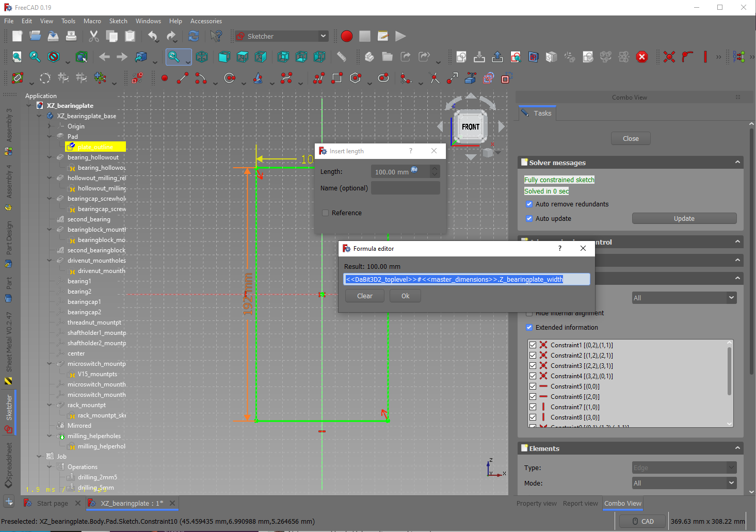
Task: Select the Create point sketch tool
Action: point(165,78)
